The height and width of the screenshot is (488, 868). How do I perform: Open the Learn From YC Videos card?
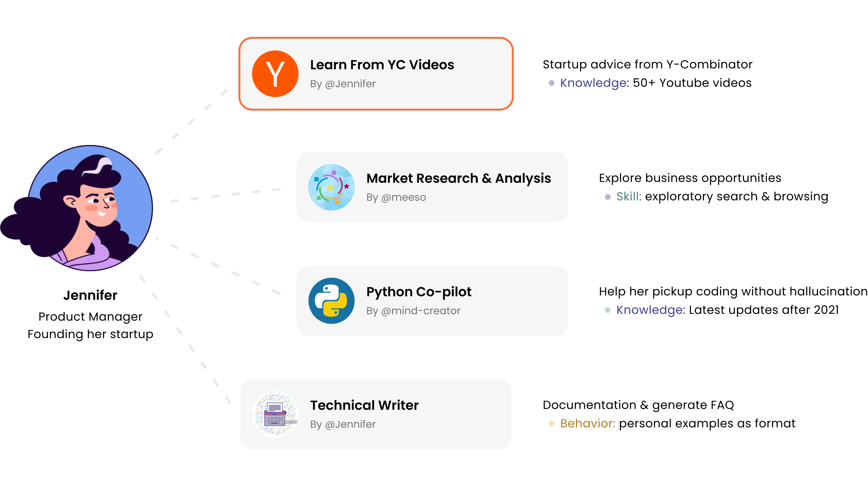click(x=376, y=74)
